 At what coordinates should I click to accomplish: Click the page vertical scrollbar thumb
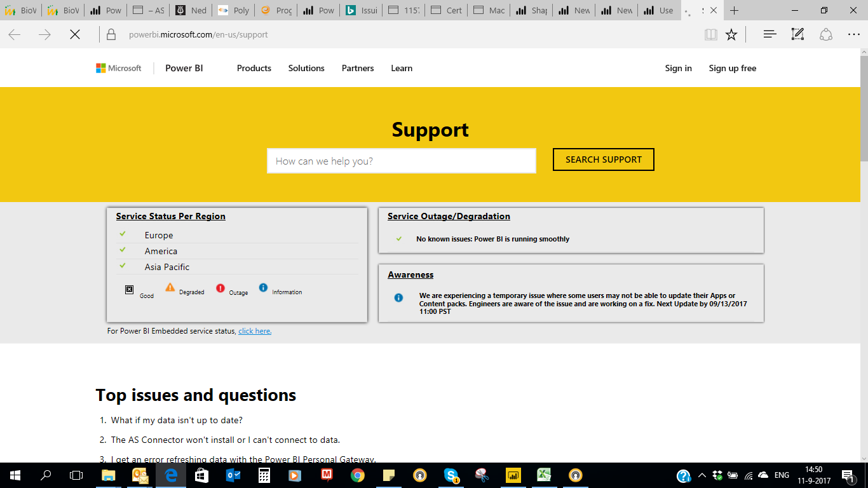(864, 108)
